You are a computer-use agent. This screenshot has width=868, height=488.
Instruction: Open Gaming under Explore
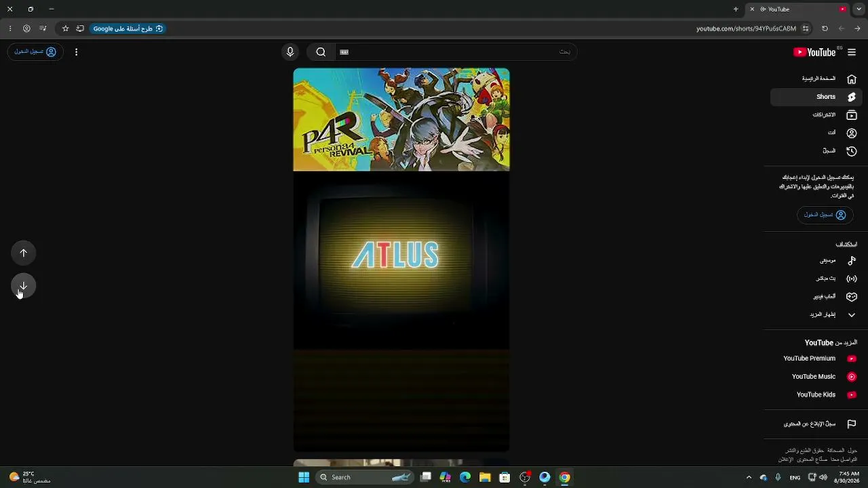point(816,297)
